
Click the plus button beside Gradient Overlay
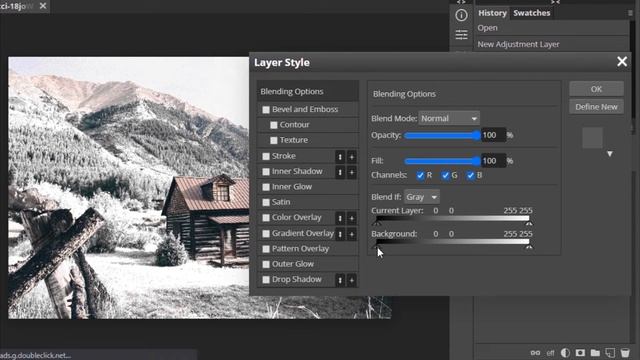351,234
